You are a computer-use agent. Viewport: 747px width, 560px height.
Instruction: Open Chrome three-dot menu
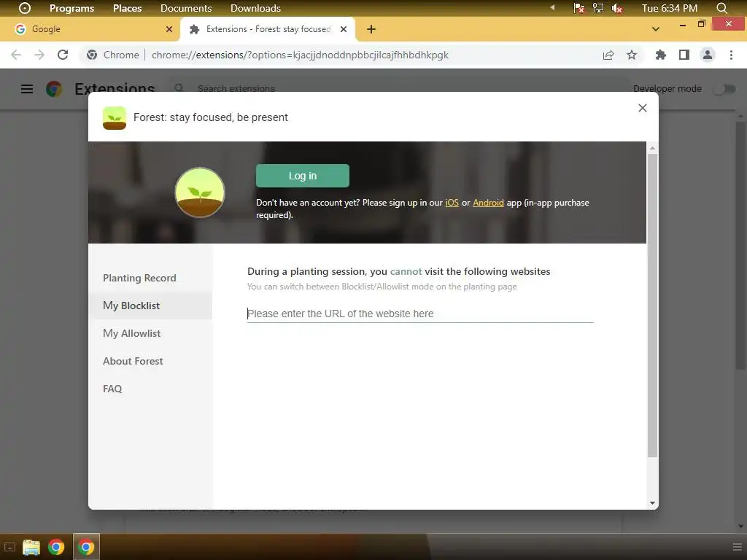point(731,55)
